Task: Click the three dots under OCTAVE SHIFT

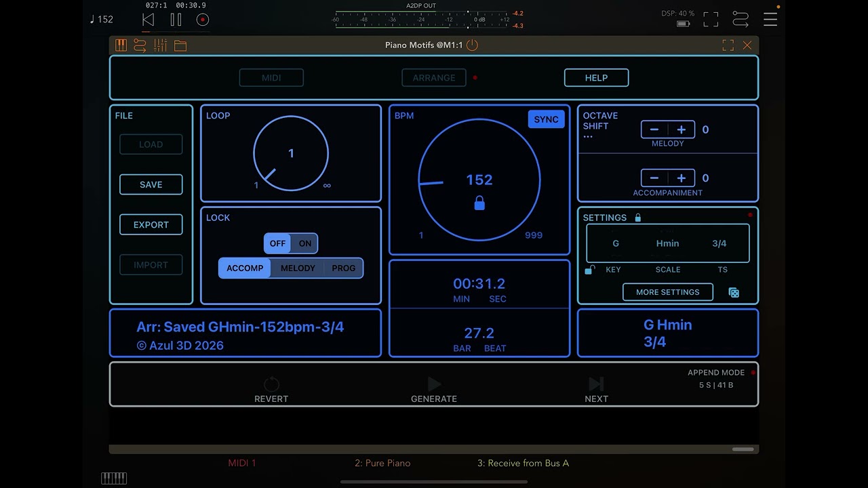Action: (588, 137)
